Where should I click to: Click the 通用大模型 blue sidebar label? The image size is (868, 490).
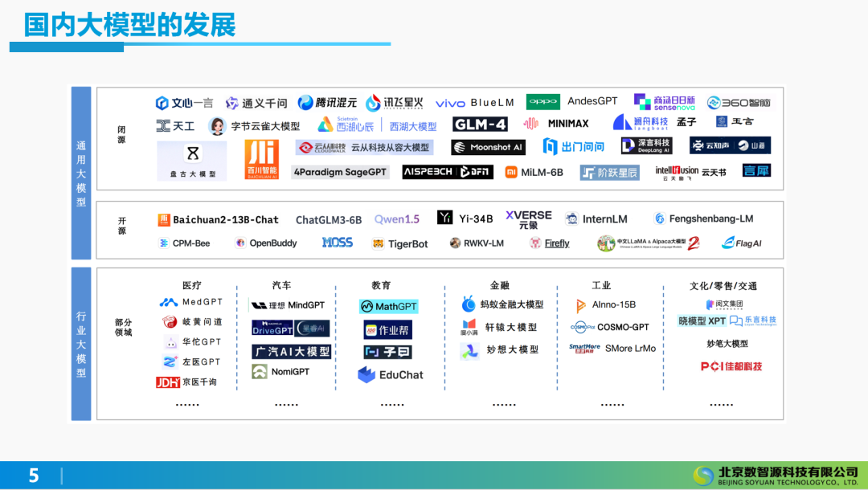[x=81, y=173]
